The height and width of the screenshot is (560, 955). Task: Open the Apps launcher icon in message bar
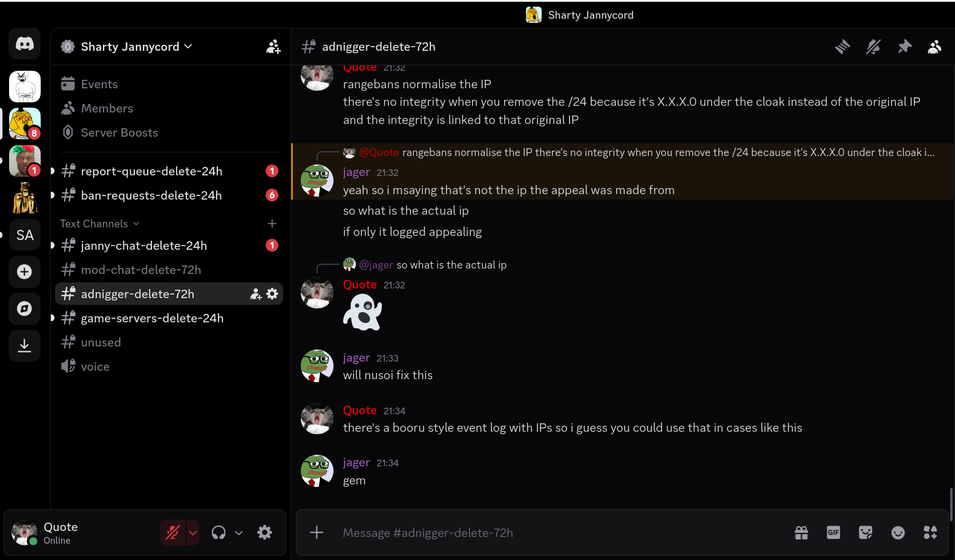click(x=930, y=533)
